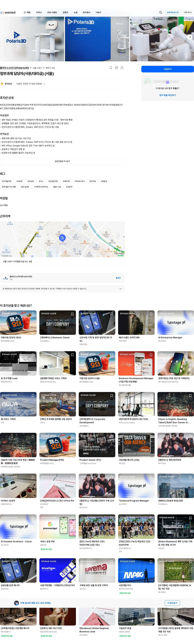Bookmark the [데이원컴퍼니] Corporate Development card
Image resolution: width=194 pixels, height=644 pixels.
click(112, 395)
